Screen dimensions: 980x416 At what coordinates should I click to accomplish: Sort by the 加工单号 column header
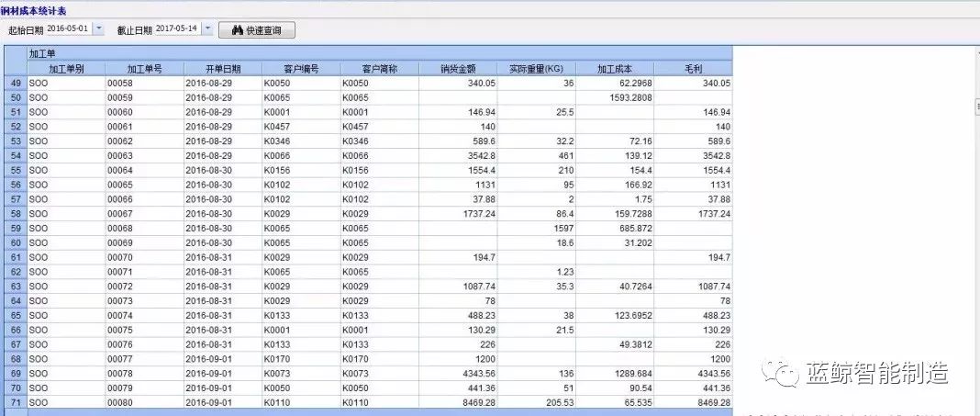point(144,69)
